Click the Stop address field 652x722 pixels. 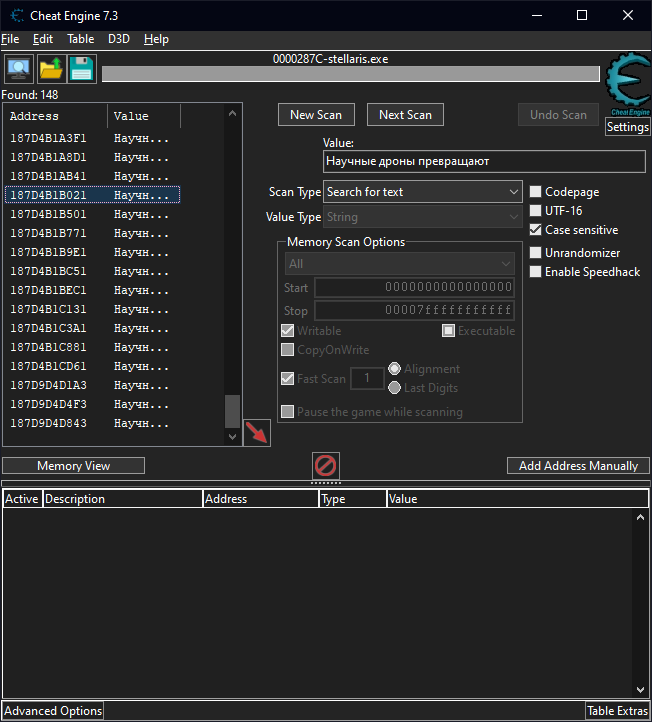tap(414, 310)
